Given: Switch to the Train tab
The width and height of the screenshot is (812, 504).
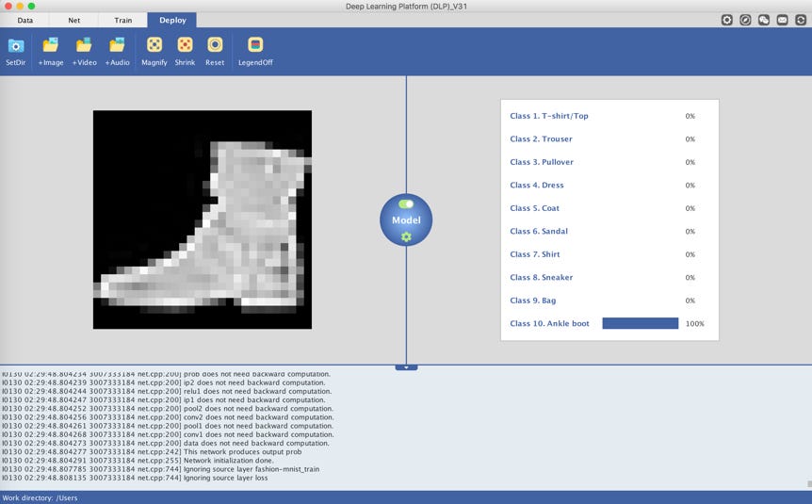Looking at the screenshot, I should [123, 20].
